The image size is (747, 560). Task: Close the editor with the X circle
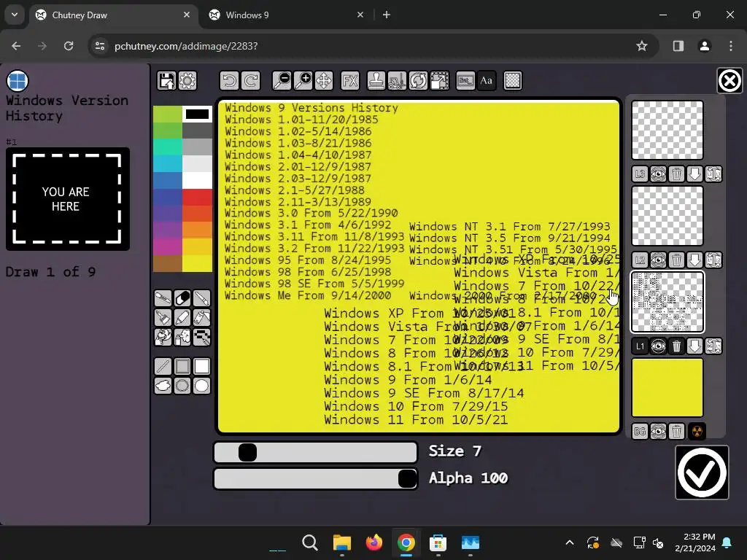coord(729,80)
